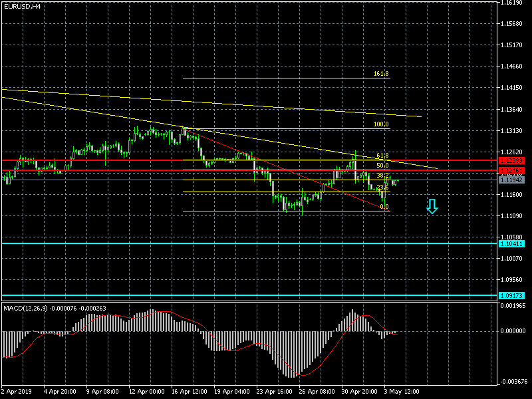Click the 26 Apr 08:00 time label
This screenshot has width=532, height=399.
[317, 391]
